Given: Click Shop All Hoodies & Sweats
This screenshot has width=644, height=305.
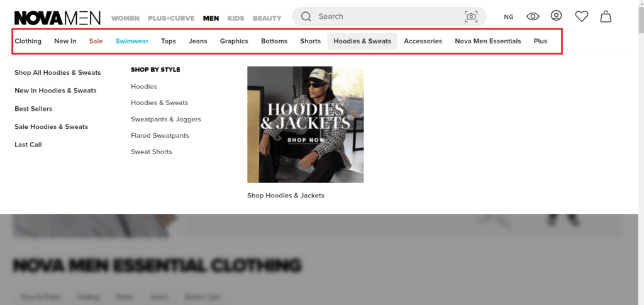Looking at the screenshot, I should click(57, 73).
